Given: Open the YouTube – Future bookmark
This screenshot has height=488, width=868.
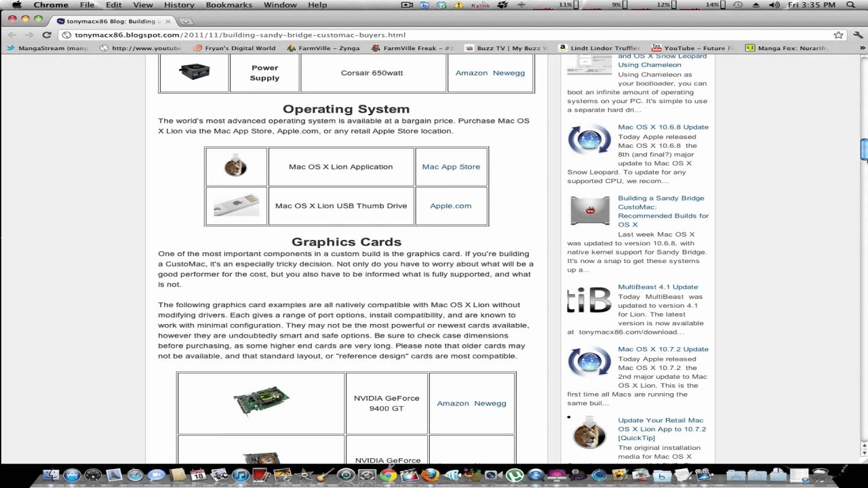Looking at the screenshot, I should pos(693,48).
